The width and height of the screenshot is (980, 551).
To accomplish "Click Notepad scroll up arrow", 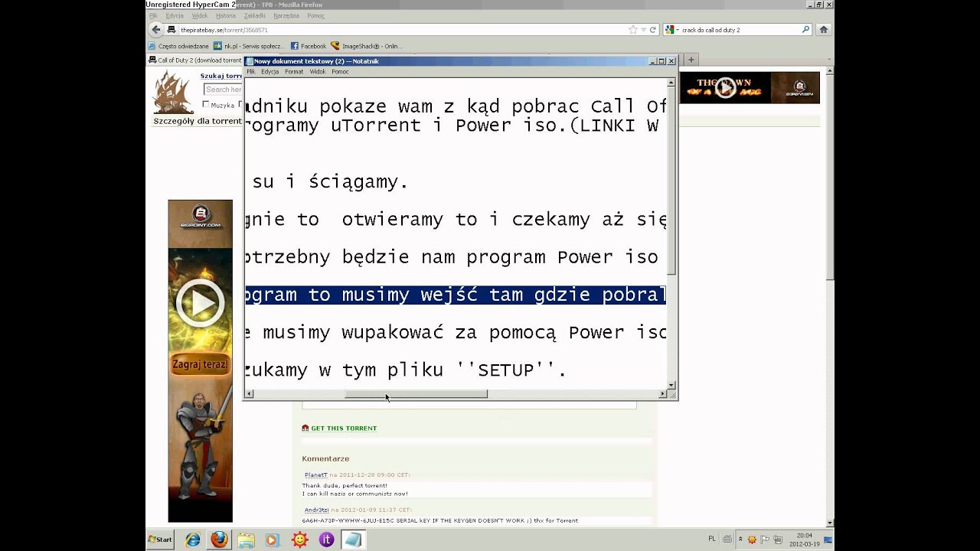I will coord(671,82).
